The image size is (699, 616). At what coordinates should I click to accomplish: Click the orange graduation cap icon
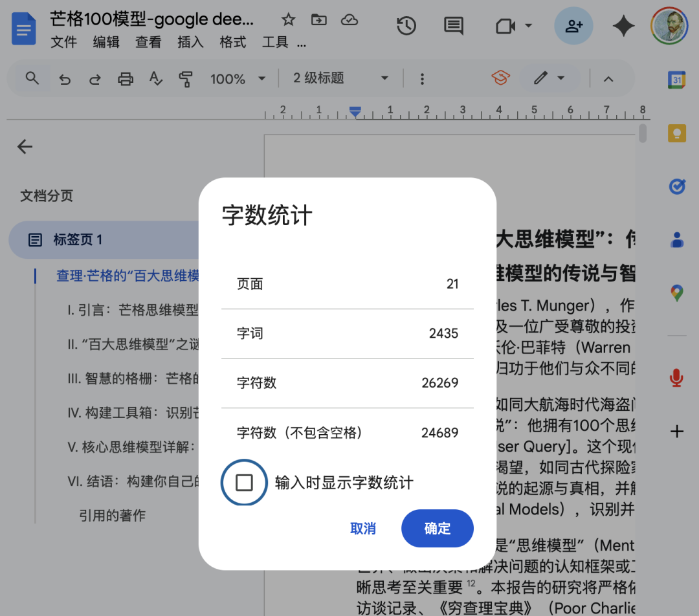(500, 78)
